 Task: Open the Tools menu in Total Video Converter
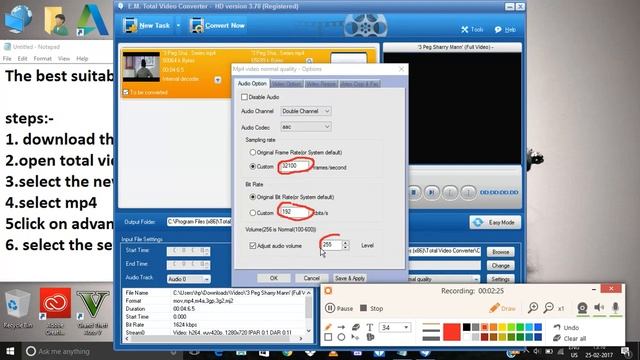click(472, 29)
